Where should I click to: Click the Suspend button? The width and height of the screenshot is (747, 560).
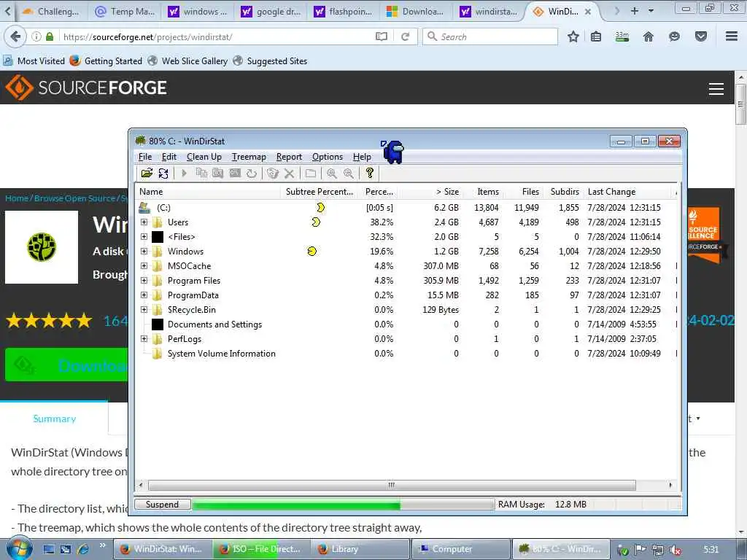[x=163, y=505]
